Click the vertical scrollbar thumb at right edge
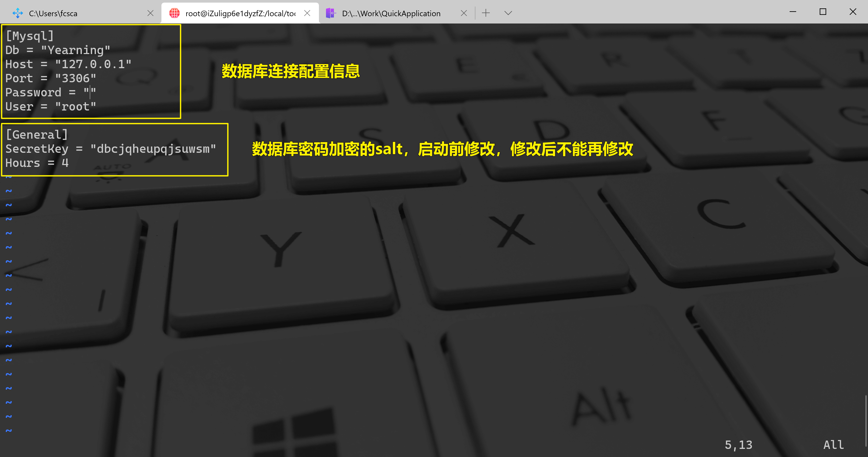 [866, 421]
